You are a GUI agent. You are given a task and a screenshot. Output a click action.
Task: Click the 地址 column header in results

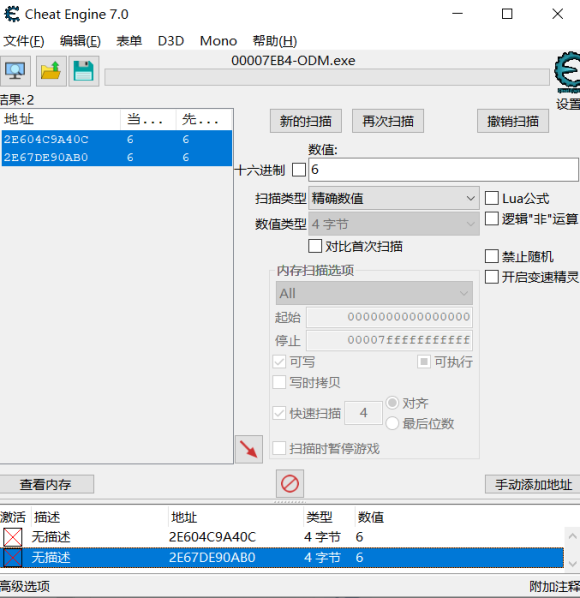pyautogui.click(x=61, y=119)
